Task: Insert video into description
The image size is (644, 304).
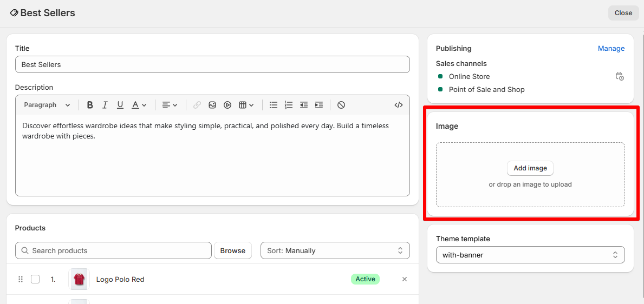Action: pyautogui.click(x=227, y=105)
